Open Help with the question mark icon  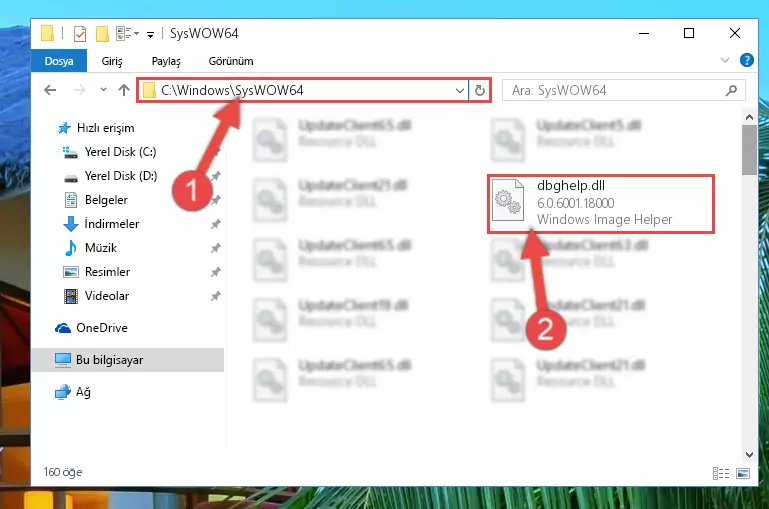(x=746, y=60)
